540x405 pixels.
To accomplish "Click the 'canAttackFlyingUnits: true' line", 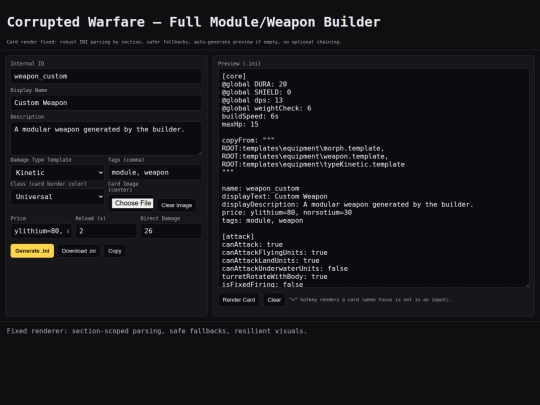I will tap(274, 252).
